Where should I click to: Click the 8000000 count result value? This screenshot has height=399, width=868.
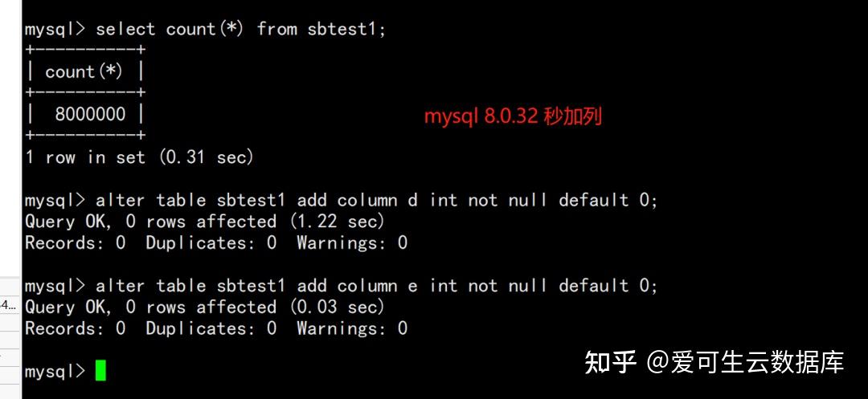[x=90, y=114]
